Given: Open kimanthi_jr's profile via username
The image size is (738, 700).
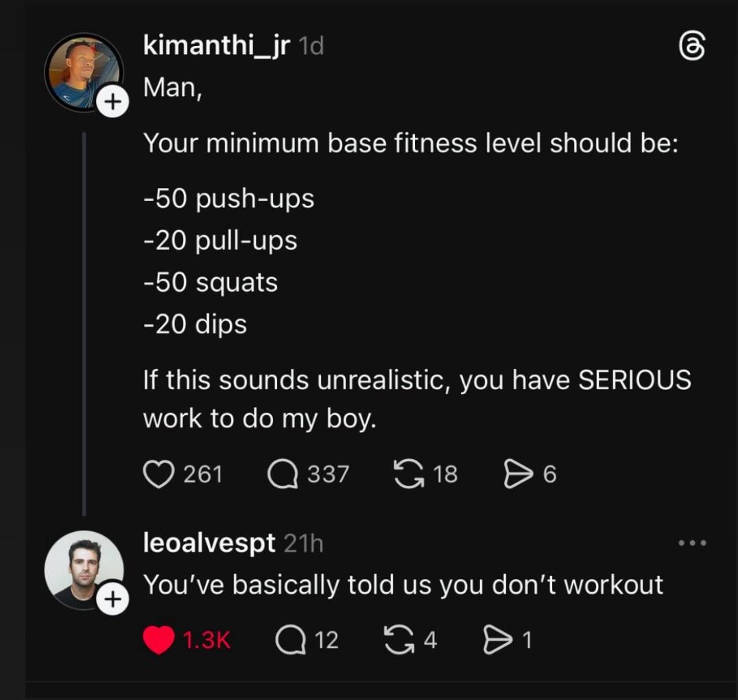Looking at the screenshot, I should coord(217,47).
